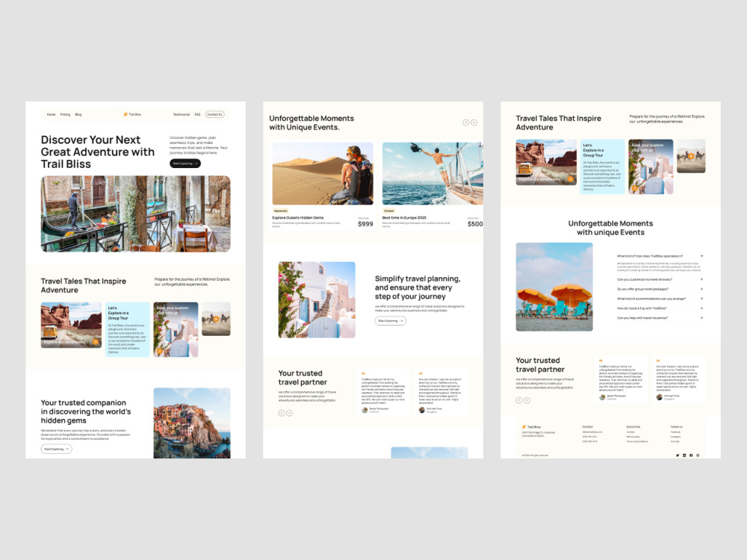Select the 'Let's Explore in a Group Tour' card, right panel
The width and height of the screenshot is (747, 560).
tap(603, 167)
